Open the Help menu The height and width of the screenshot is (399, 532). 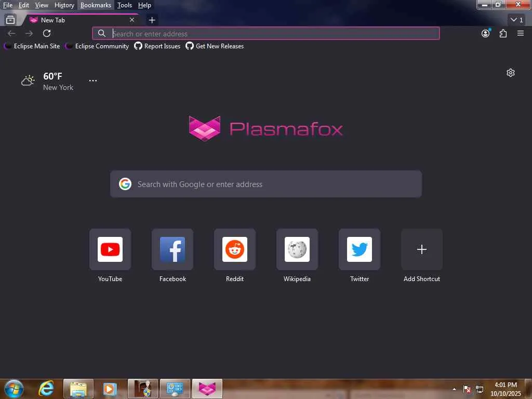(x=144, y=5)
